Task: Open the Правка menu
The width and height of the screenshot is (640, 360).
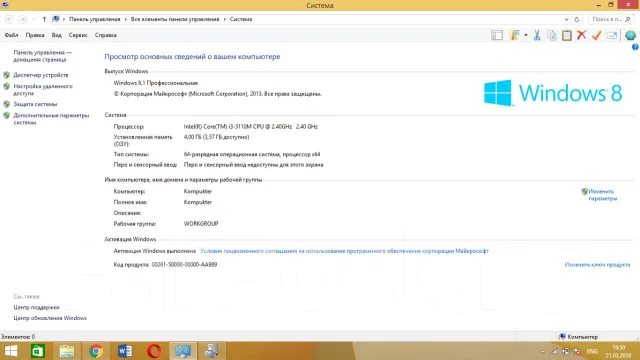Action: point(35,35)
